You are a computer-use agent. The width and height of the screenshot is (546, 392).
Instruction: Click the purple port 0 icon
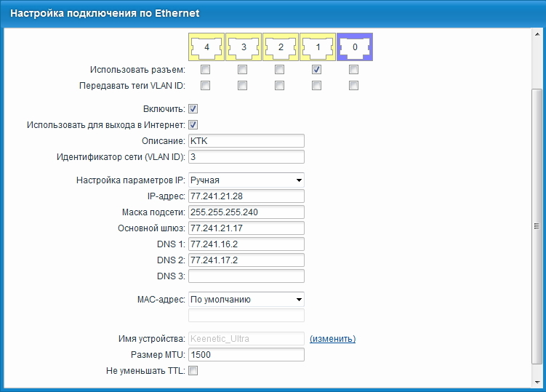tap(354, 47)
